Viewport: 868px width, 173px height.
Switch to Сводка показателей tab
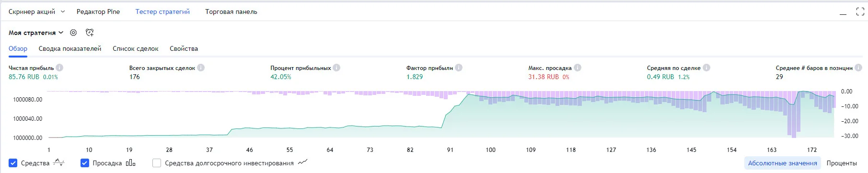70,48
